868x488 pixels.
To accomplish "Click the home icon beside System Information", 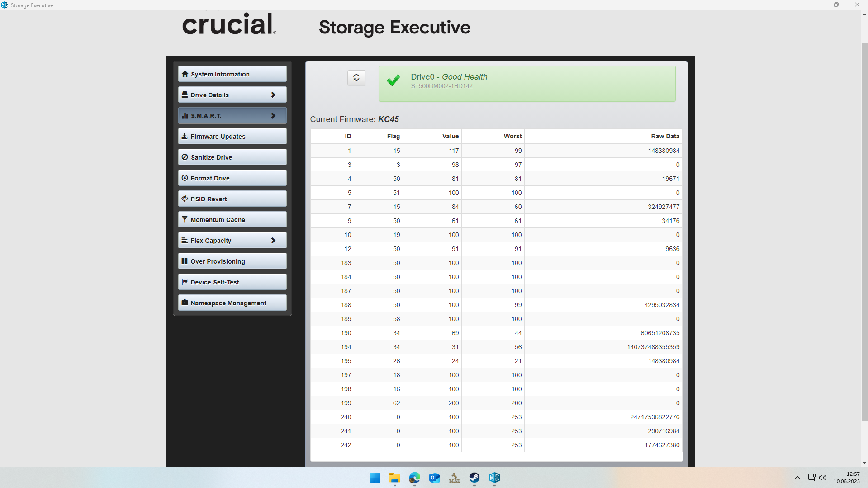I will [185, 74].
